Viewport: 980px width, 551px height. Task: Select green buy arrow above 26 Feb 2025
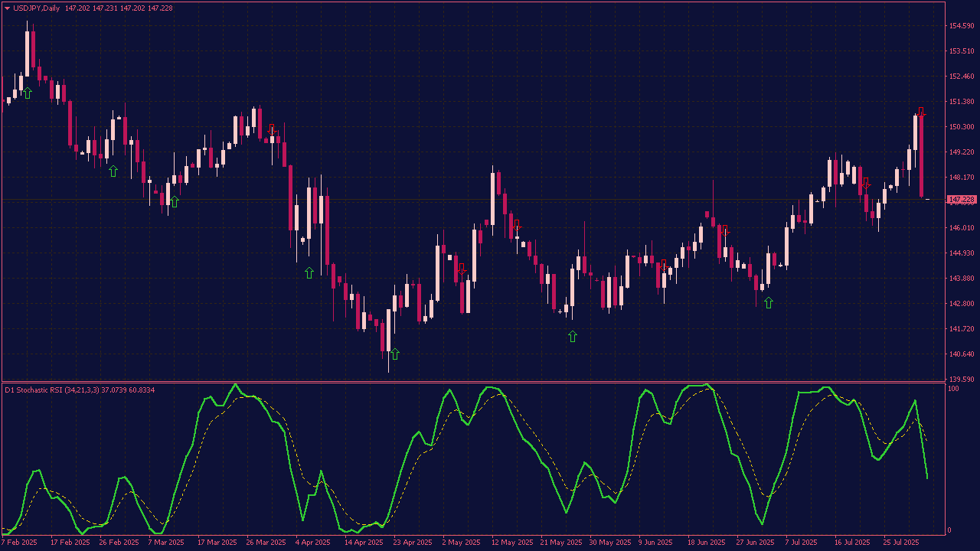(113, 171)
